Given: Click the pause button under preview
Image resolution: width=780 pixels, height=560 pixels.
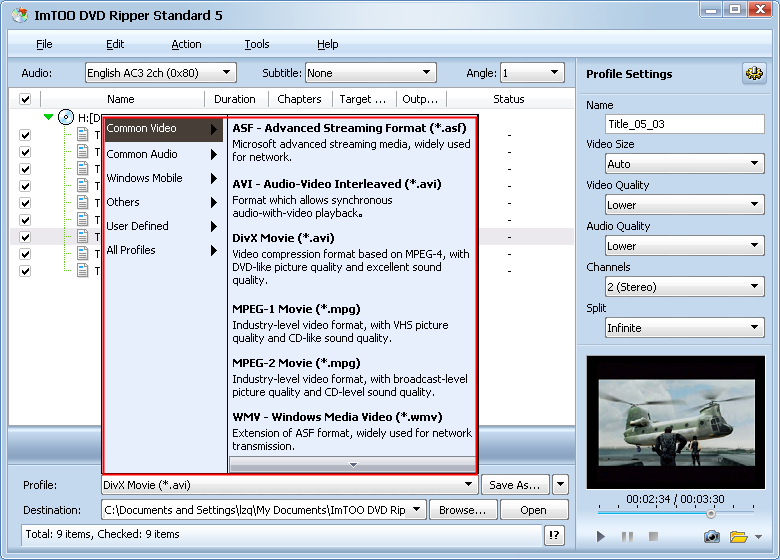Looking at the screenshot, I should (627, 536).
